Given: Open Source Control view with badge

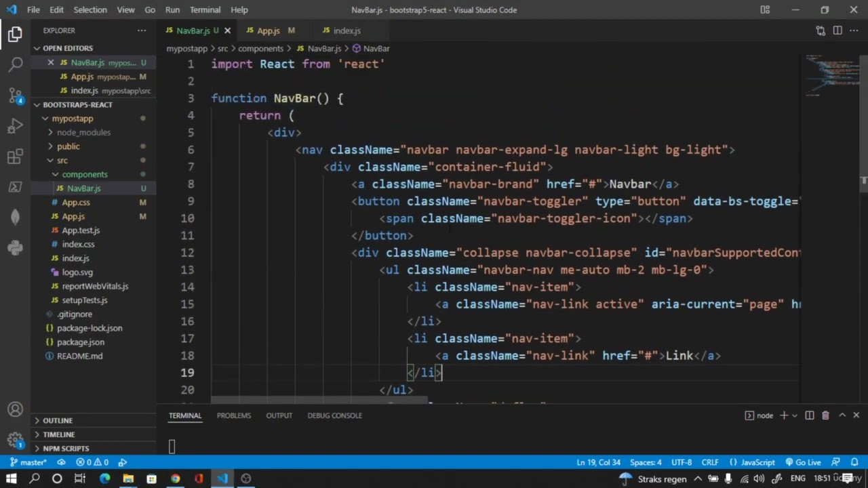Looking at the screenshot, I should pyautogui.click(x=15, y=96).
